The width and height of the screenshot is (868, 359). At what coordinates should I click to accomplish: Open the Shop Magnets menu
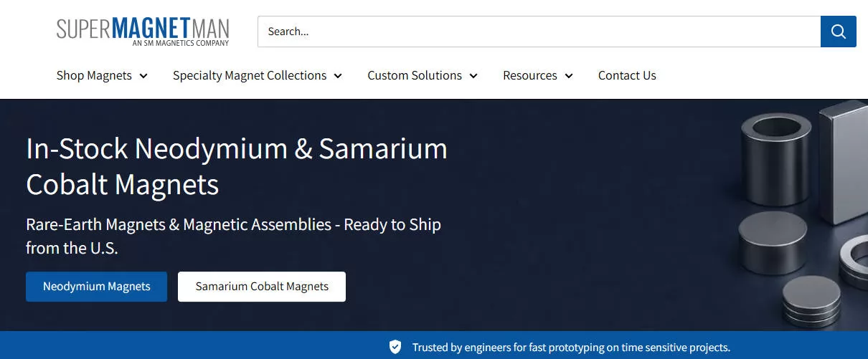102,75
